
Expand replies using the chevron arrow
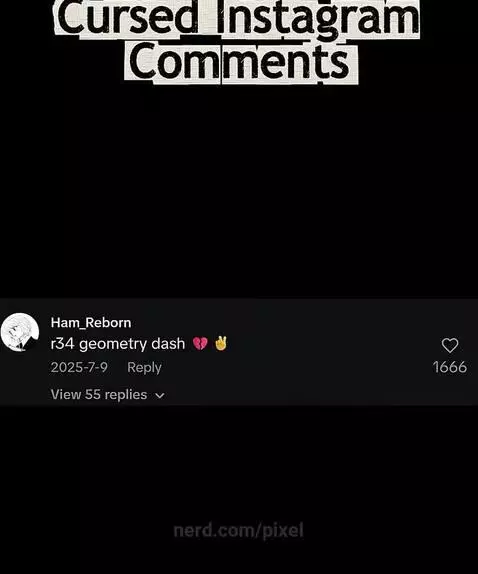[160, 396]
